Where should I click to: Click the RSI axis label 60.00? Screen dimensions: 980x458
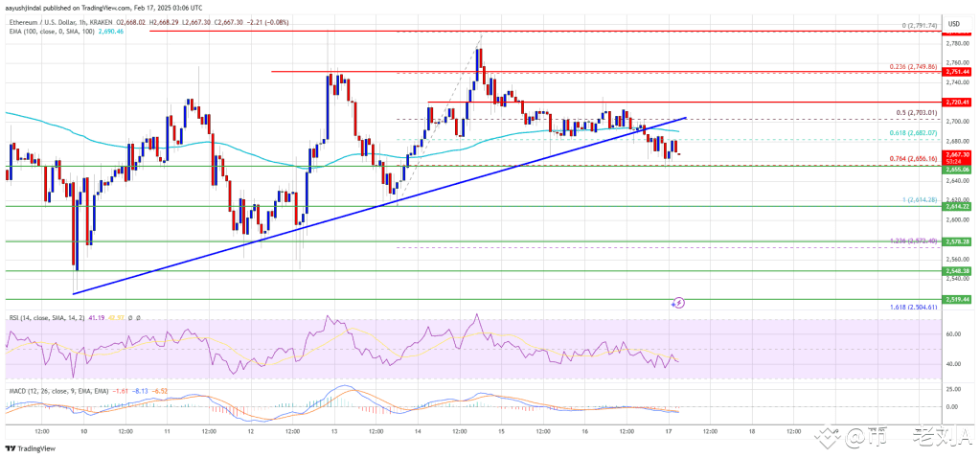click(954, 333)
